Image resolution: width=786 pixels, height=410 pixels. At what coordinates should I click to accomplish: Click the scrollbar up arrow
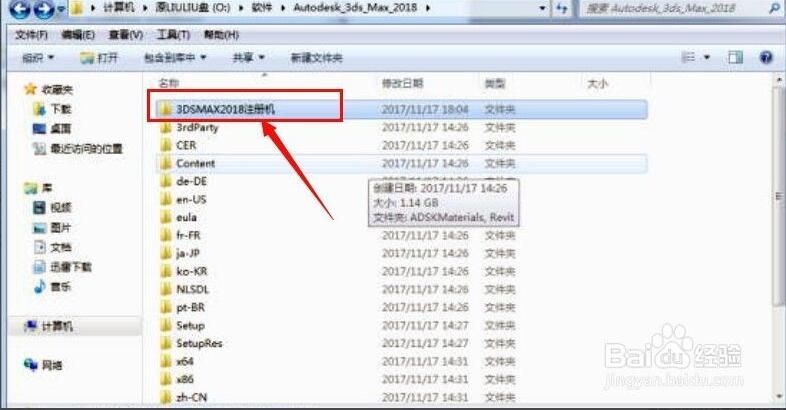(x=779, y=79)
